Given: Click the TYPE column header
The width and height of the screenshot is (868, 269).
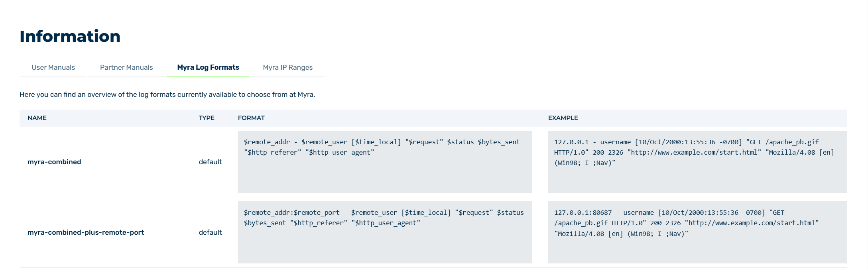Looking at the screenshot, I should (207, 118).
